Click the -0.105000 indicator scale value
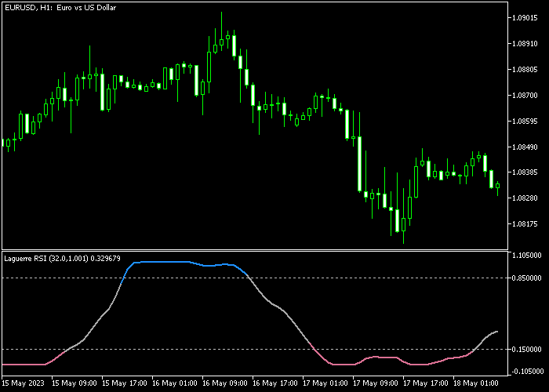 tap(527, 372)
